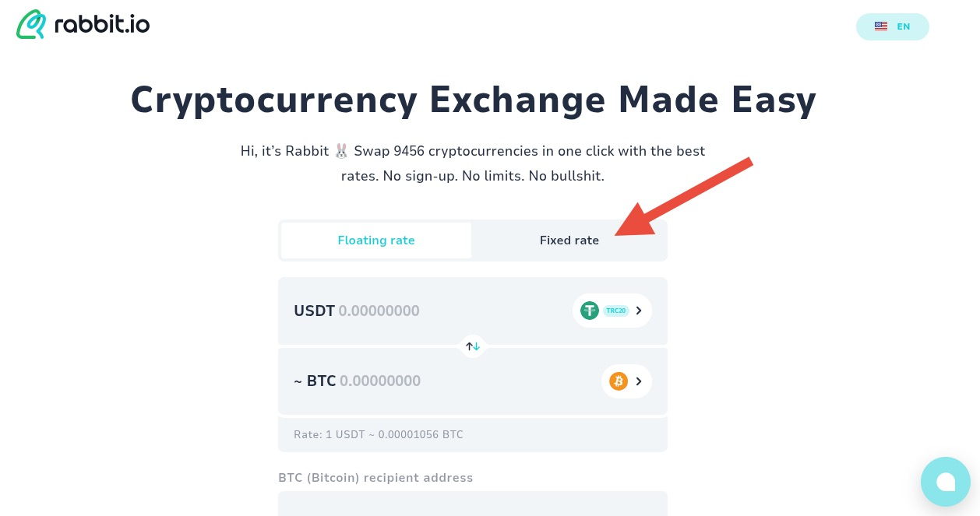This screenshot has height=516, width=980.
Task: Expand the BTC currency selector chevron
Action: [x=638, y=381]
